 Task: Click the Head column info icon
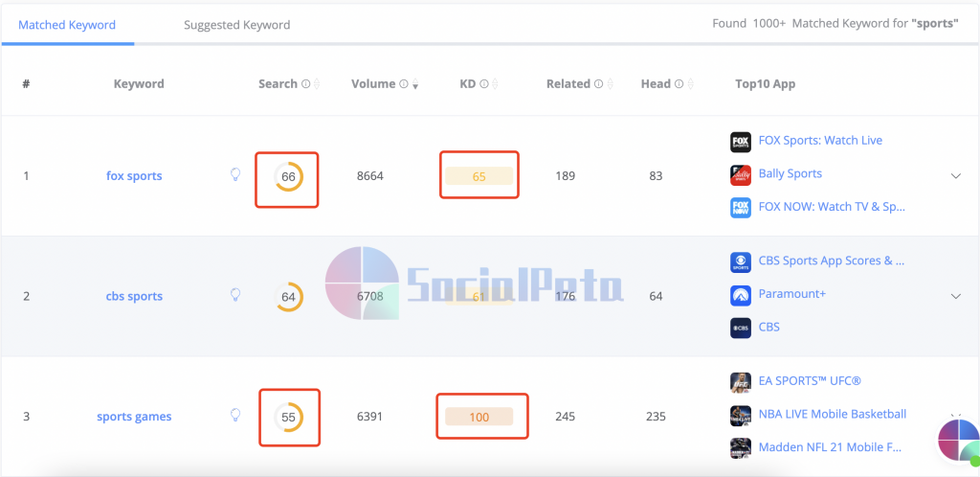coord(679,83)
